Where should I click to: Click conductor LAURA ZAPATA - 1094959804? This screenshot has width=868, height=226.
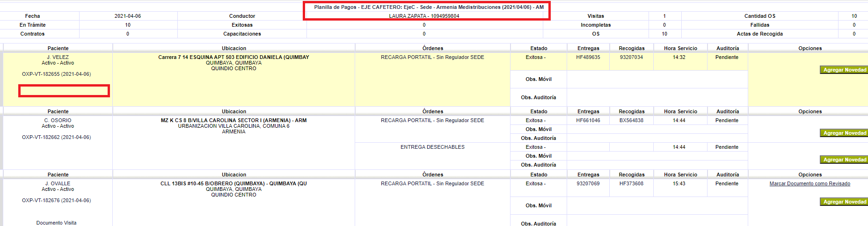[424, 16]
